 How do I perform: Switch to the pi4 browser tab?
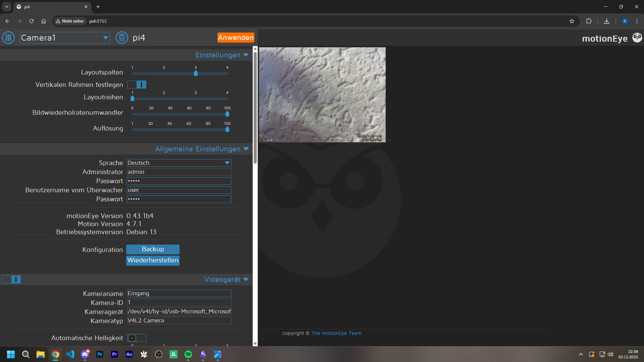[x=50, y=7]
